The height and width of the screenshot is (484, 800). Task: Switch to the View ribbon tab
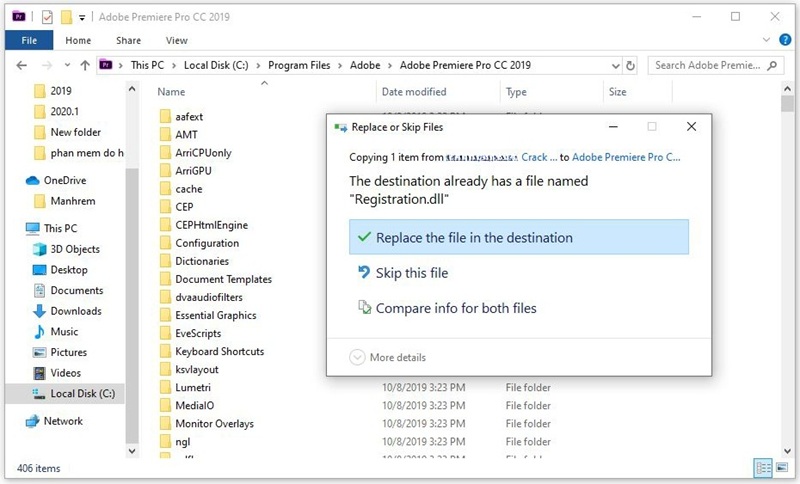coord(177,40)
